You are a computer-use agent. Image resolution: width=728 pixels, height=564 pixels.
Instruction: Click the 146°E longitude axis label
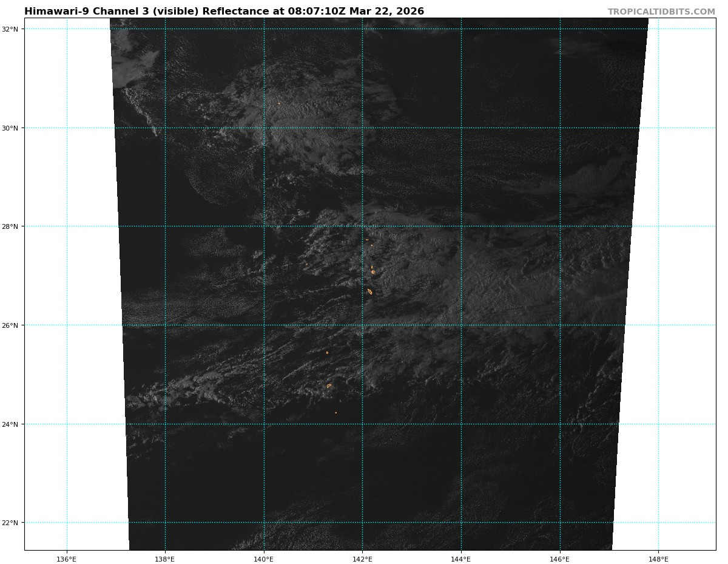pyautogui.click(x=559, y=559)
